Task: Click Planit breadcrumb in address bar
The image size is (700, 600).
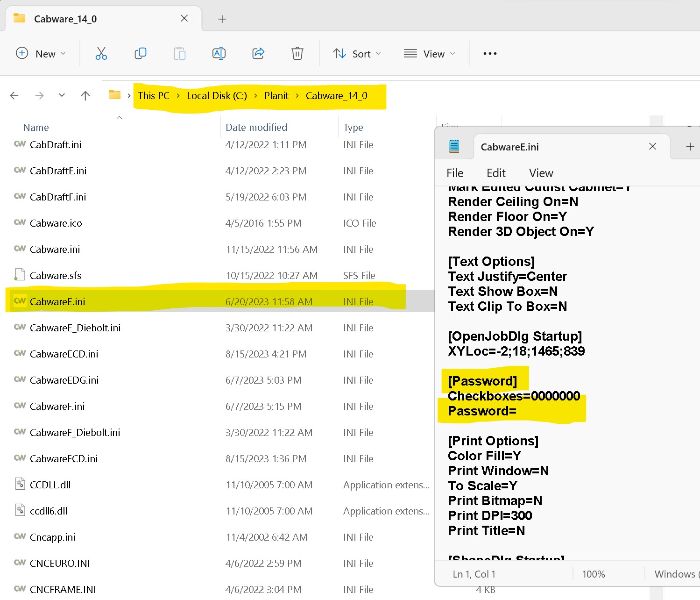Action: pos(276,96)
